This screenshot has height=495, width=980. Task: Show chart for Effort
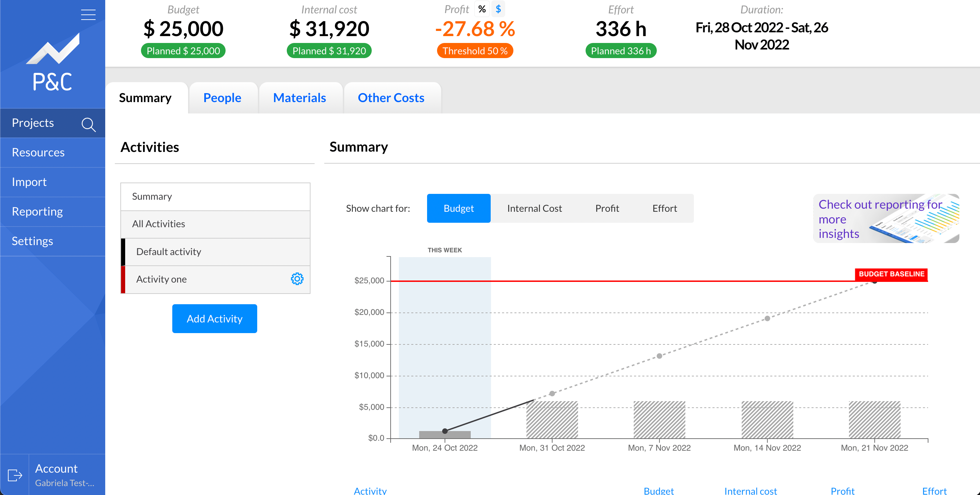(x=664, y=208)
